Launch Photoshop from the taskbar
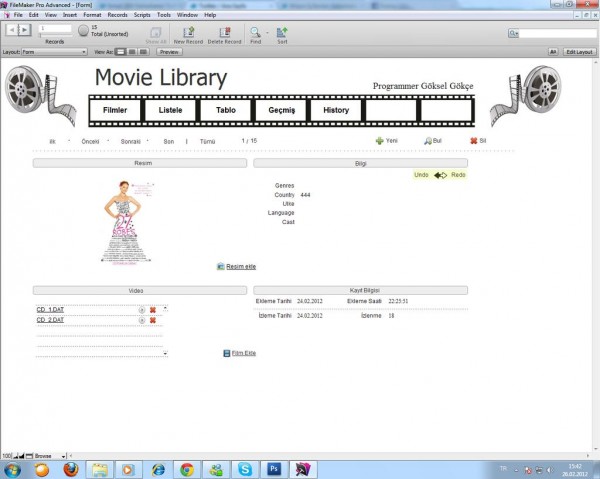Viewport: 600px width, 479px height. (x=272, y=468)
